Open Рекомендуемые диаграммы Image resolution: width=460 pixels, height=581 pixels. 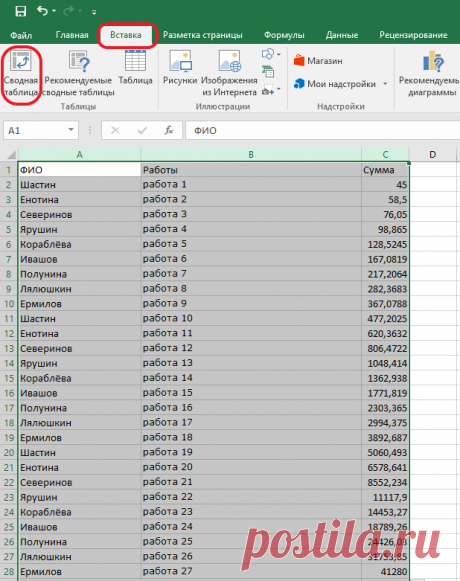tap(429, 73)
